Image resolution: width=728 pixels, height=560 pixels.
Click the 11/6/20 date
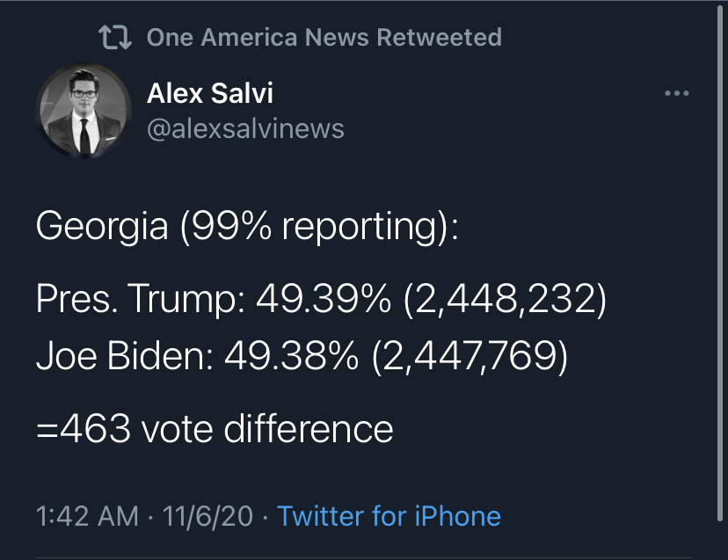coord(207,516)
